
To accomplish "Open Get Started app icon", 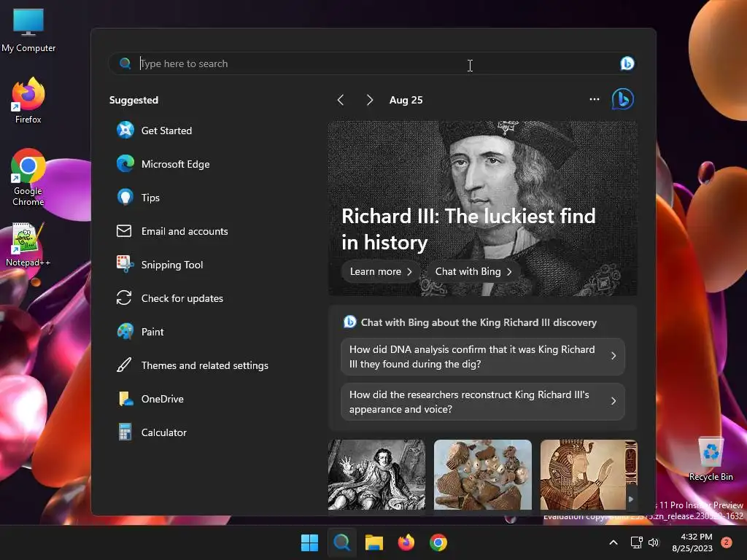I will click(x=125, y=130).
